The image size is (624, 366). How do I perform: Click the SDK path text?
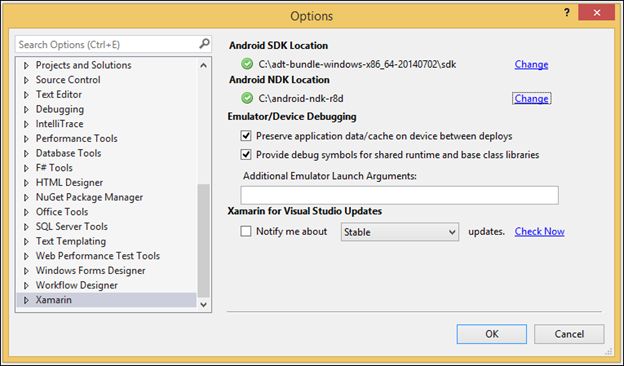[357, 64]
